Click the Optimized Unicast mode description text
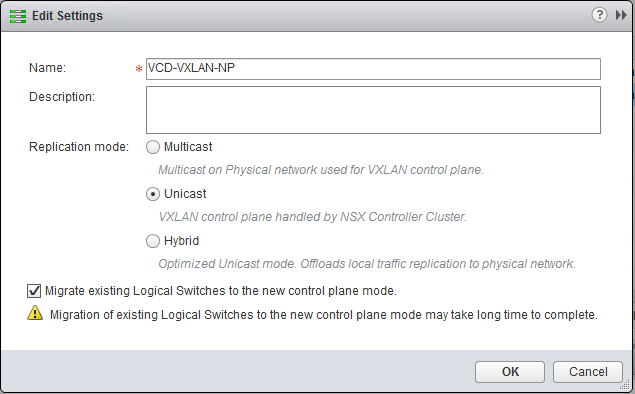The height and width of the screenshot is (394, 635). [x=367, y=264]
